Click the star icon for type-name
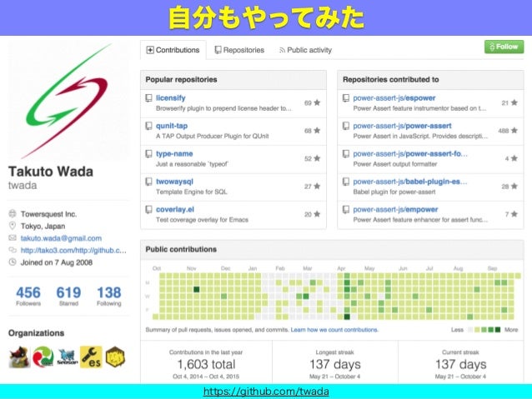Viewport: 532px width, 399px height. [317, 158]
